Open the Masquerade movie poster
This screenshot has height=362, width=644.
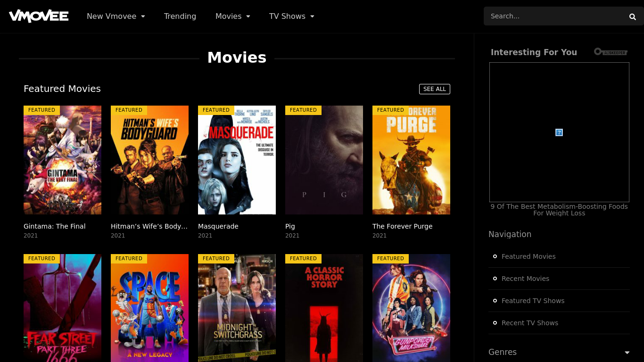pyautogui.click(x=237, y=160)
